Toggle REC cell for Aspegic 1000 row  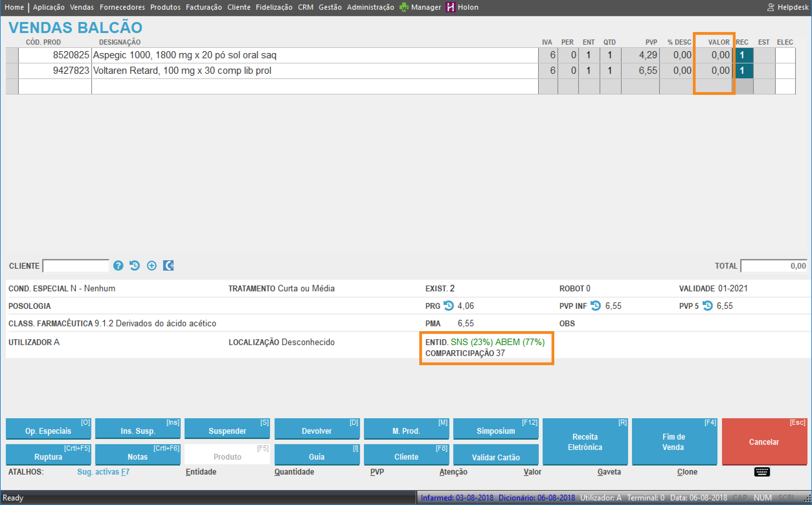pyautogui.click(x=744, y=55)
